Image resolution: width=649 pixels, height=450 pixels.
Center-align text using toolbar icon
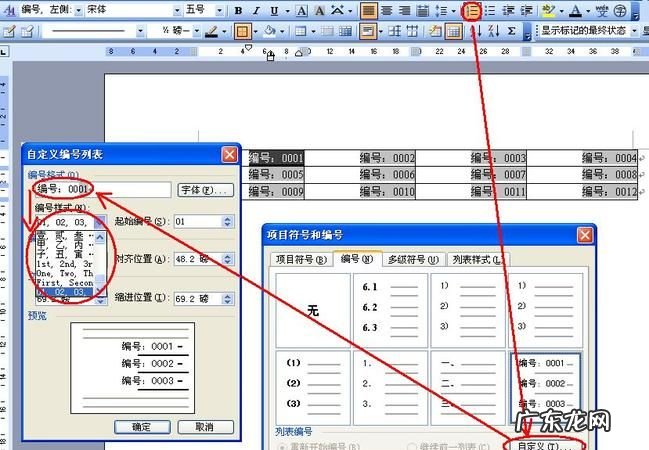tap(387, 10)
